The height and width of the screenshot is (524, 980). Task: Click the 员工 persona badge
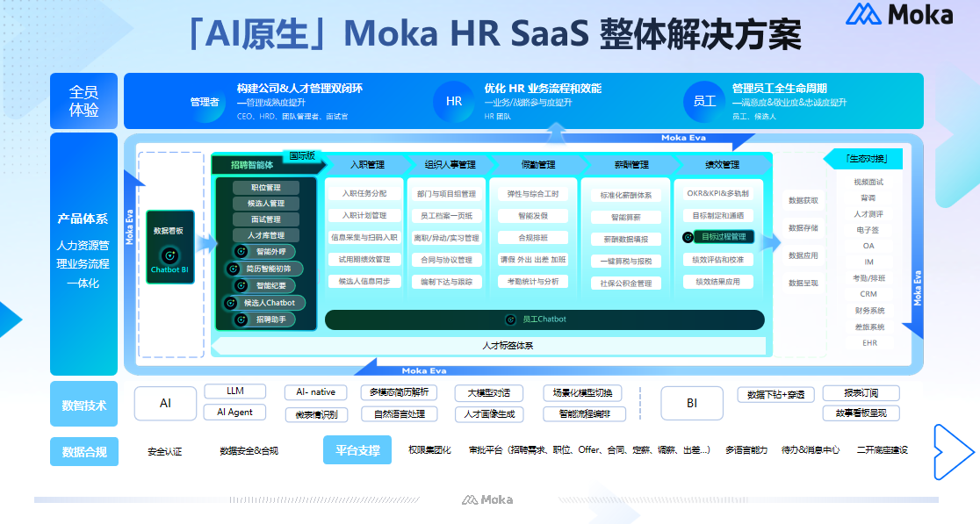pyautogui.click(x=703, y=101)
